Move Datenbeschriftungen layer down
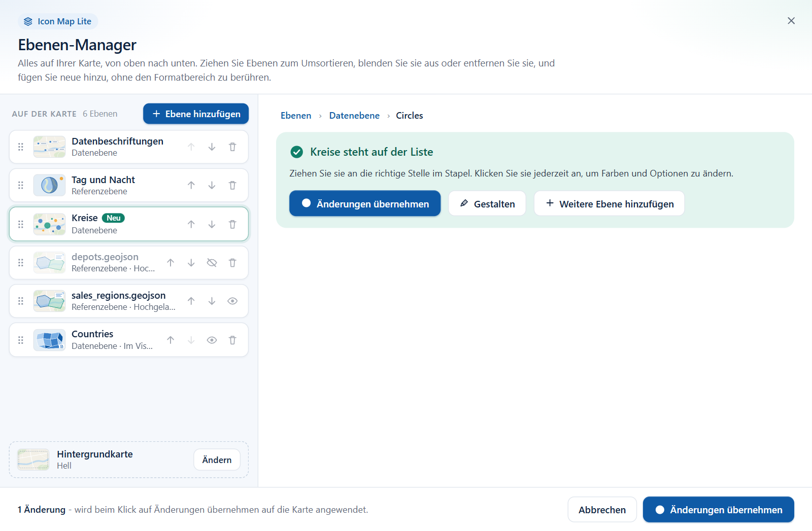The width and height of the screenshot is (812, 531). 212,147
